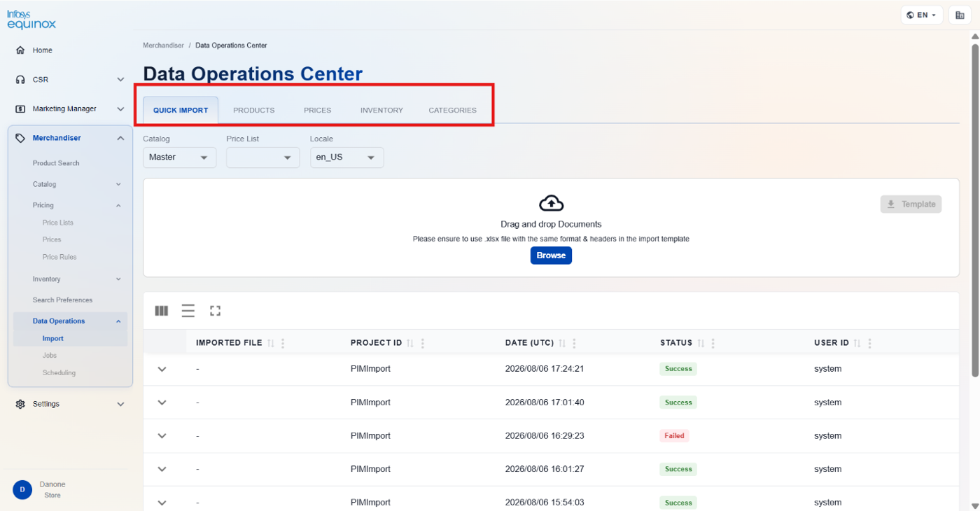Sort by Date (UTC) column
The image size is (980, 511).
(x=562, y=343)
